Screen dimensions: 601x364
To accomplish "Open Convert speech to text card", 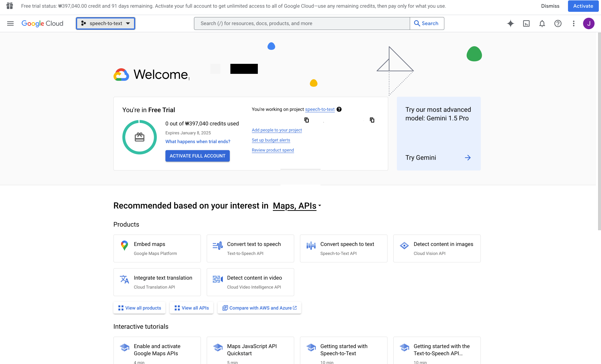I will (343, 249).
